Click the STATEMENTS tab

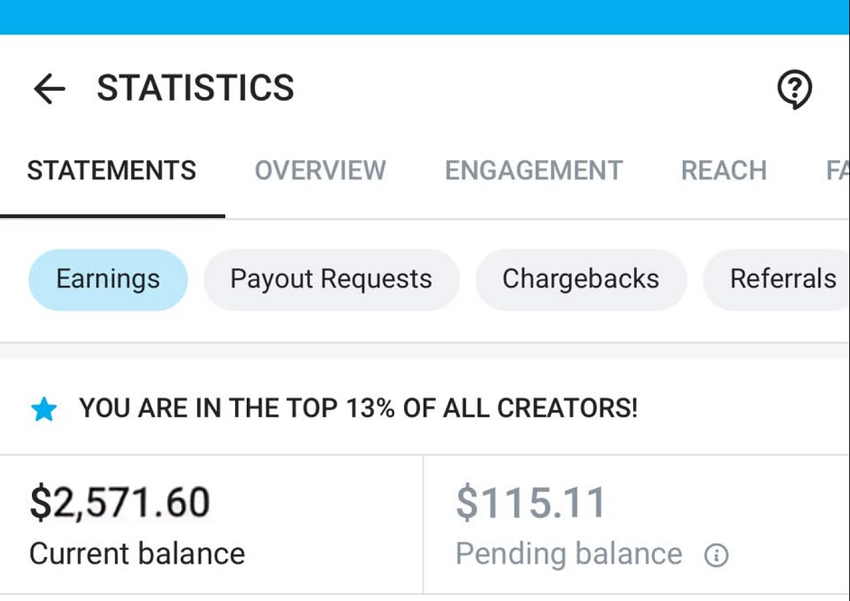click(111, 171)
